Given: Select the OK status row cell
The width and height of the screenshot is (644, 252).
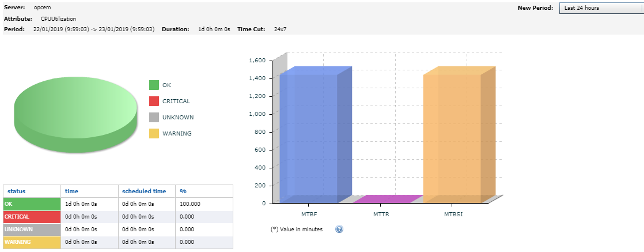Looking at the screenshot, I should point(32,204).
